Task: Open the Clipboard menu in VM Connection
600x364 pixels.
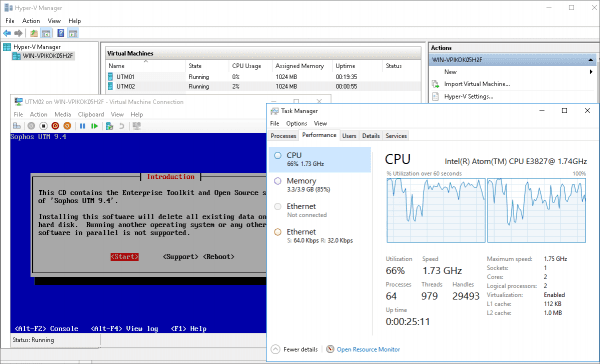Action: (91, 114)
